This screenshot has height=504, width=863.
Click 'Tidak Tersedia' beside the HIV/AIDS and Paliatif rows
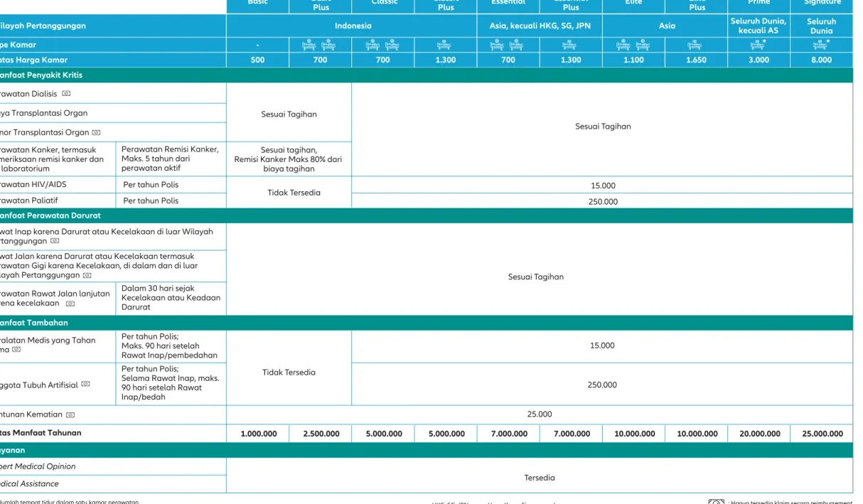[294, 193]
